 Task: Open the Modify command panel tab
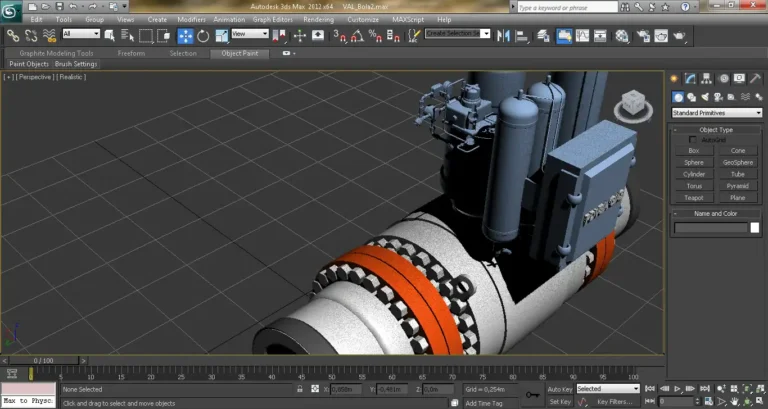[x=690, y=78]
